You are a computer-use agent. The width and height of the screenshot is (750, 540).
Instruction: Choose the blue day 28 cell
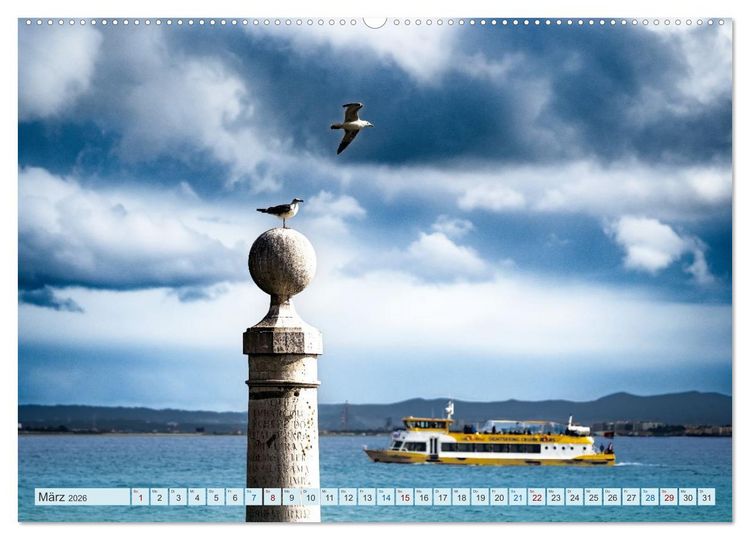(x=650, y=497)
